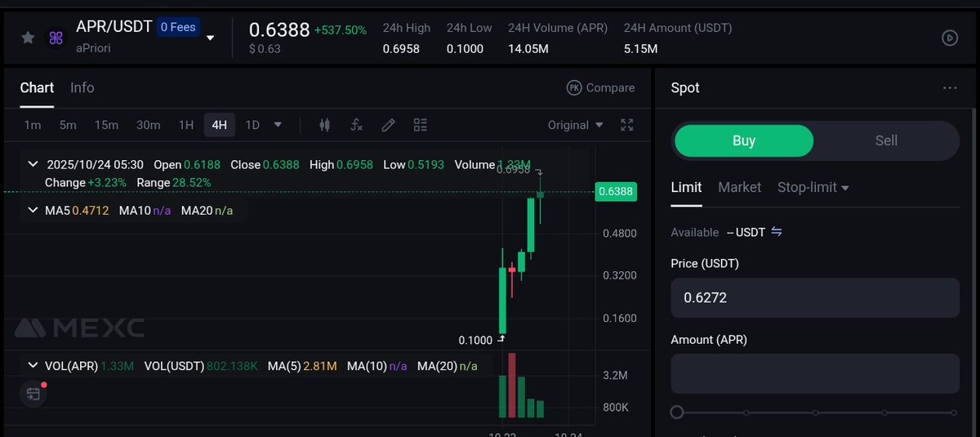Collapse the VOL(APR) indicator legend
The width and height of the screenshot is (980, 437).
[x=33, y=366]
